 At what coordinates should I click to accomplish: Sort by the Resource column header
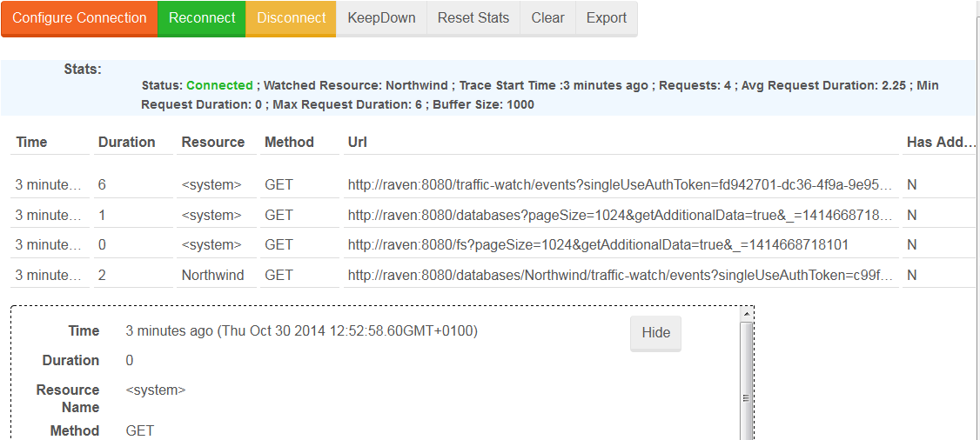(x=213, y=143)
